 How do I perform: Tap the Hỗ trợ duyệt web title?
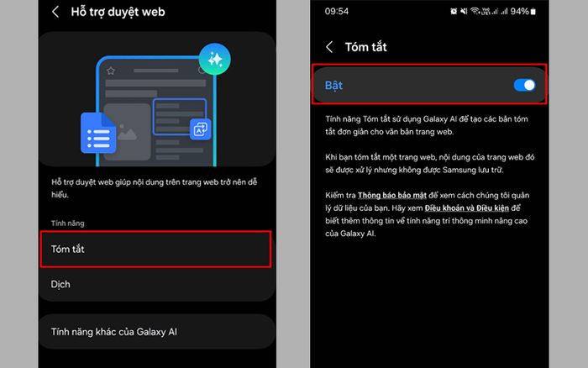click(x=118, y=12)
